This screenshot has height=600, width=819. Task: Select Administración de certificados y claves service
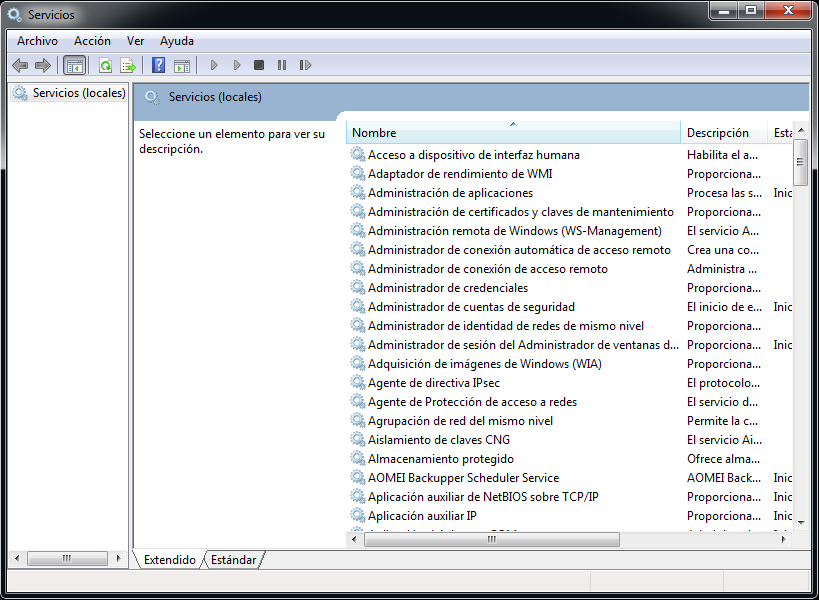click(x=521, y=212)
